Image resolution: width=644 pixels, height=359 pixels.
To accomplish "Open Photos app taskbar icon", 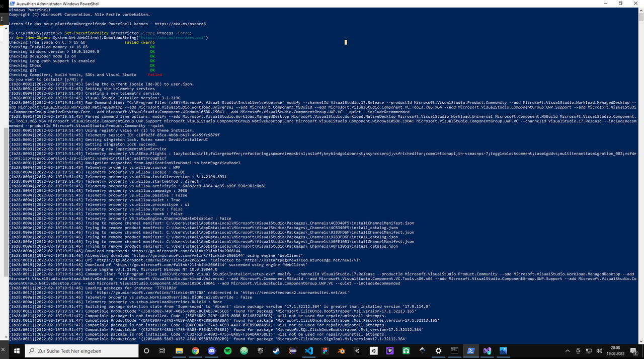I will coord(503,350).
